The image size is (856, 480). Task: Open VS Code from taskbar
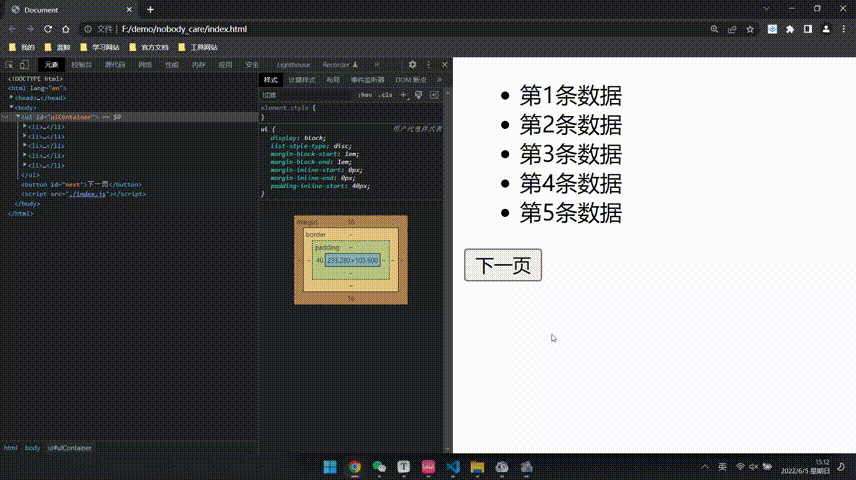(453, 467)
